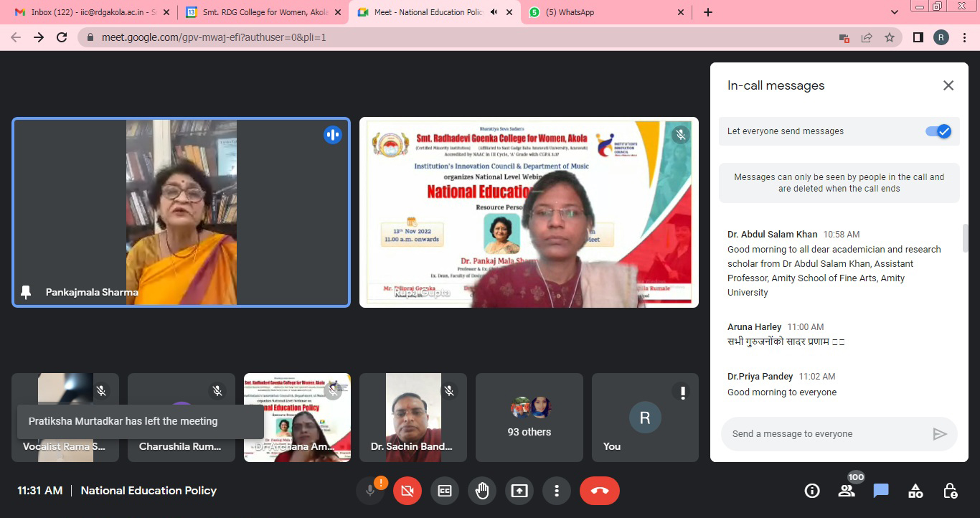This screenshot has width=980, height=518.
Task: Expand Chrome tab search chevron
Action: [x=895, y=12]
